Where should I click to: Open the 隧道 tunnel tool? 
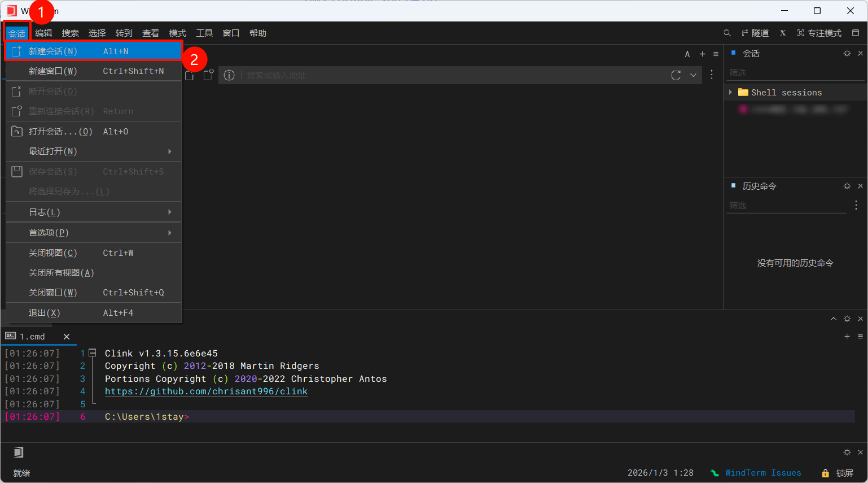click(x=755, y=33)
